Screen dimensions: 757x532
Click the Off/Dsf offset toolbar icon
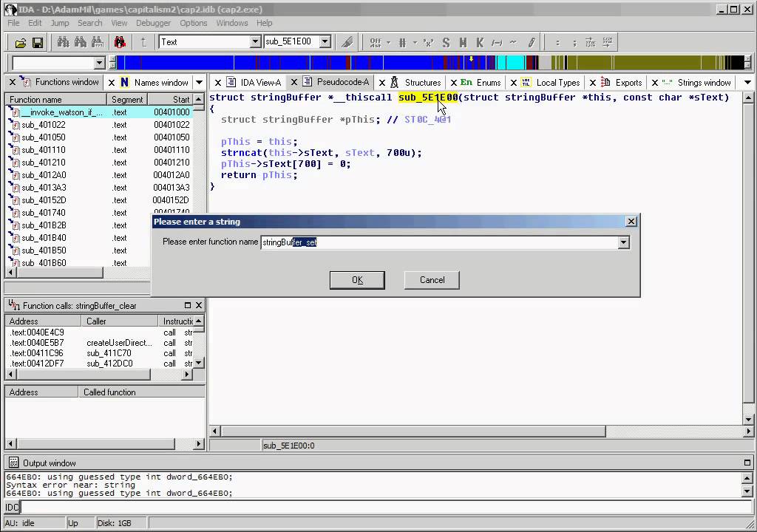375,42
